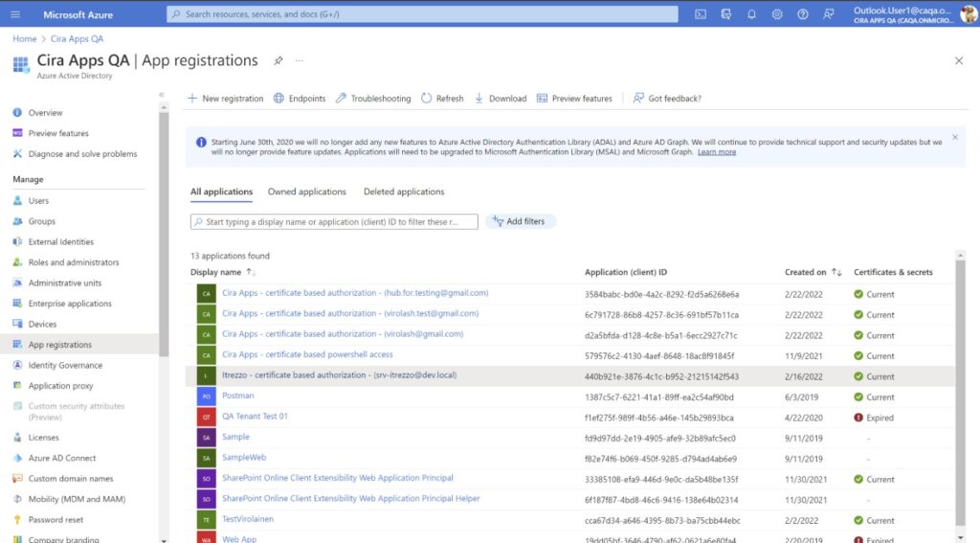The width and height of the screenshot is (980, 543).
Task: Click the App registrations sidebar icon
Action: click(17, 345)
